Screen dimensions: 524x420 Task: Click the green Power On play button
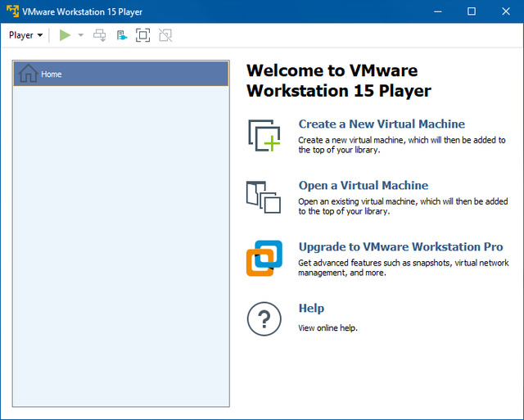tap(65, 35)
